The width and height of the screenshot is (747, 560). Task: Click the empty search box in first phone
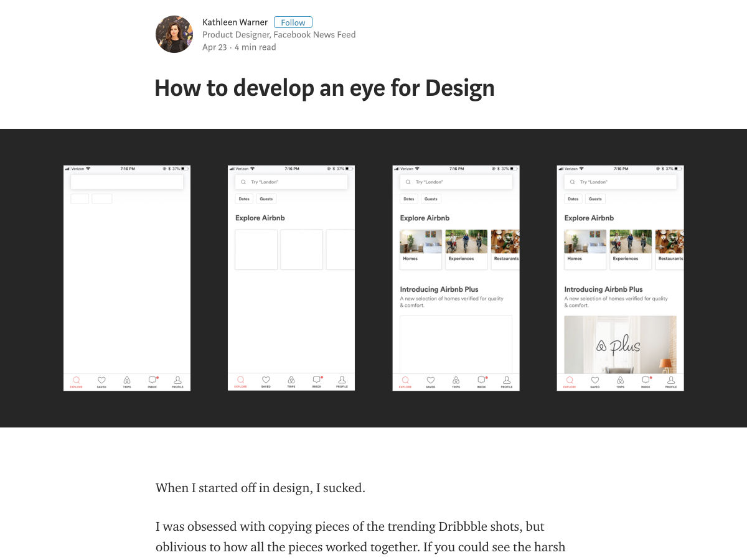coord(127,182)
